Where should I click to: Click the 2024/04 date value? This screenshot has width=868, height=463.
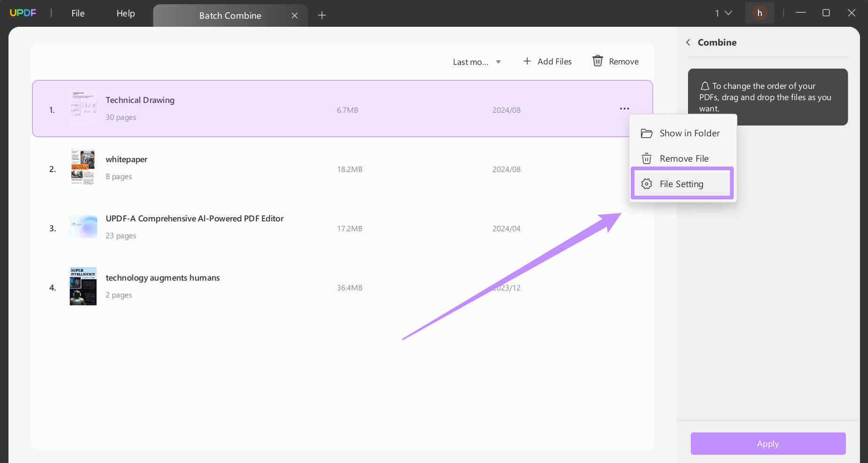click(x=507, y=229)
